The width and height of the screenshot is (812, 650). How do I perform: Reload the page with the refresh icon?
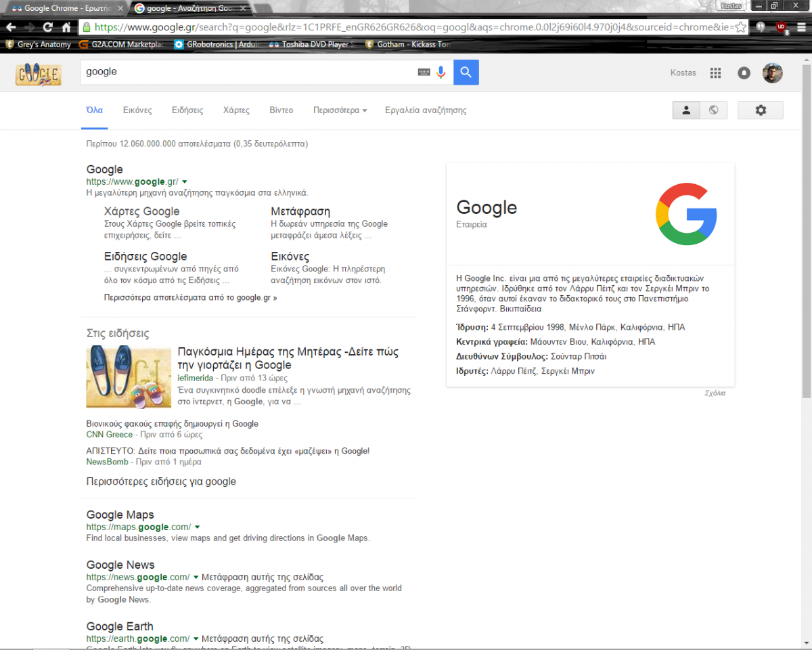(48, 27)
